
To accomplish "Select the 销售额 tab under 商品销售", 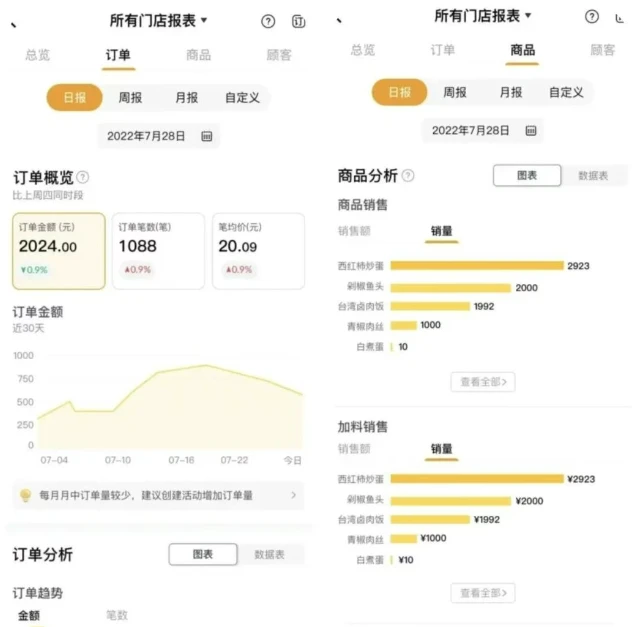I will coord(354,231).
